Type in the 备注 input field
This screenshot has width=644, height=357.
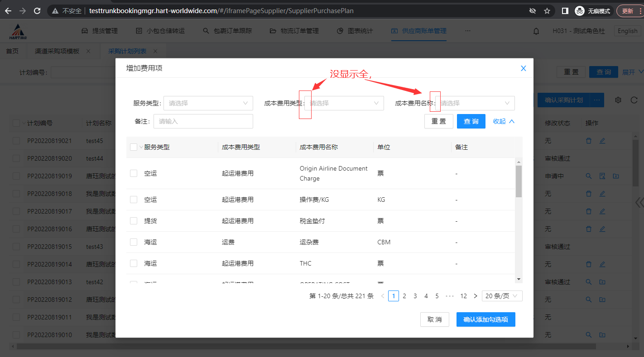tap(203, 121)
